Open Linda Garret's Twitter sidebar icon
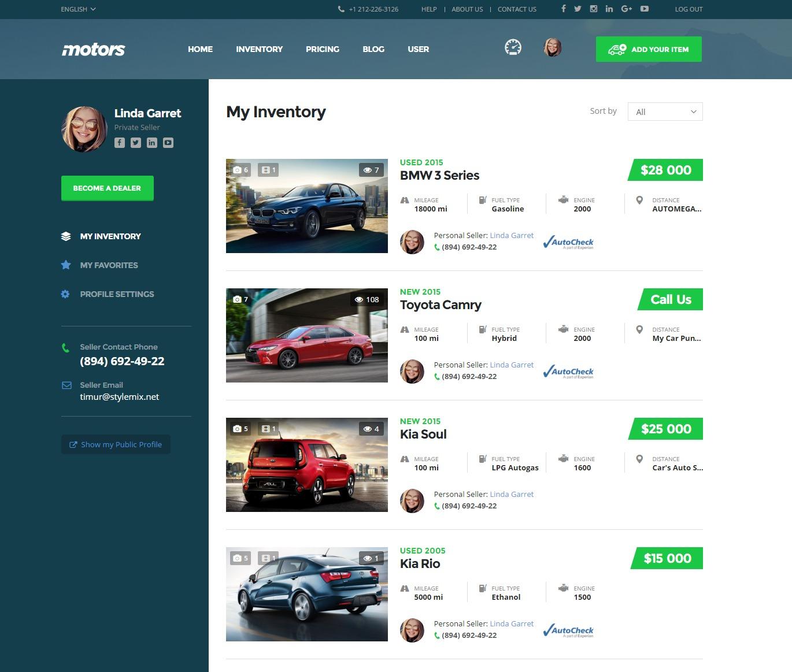 (136, 143)
